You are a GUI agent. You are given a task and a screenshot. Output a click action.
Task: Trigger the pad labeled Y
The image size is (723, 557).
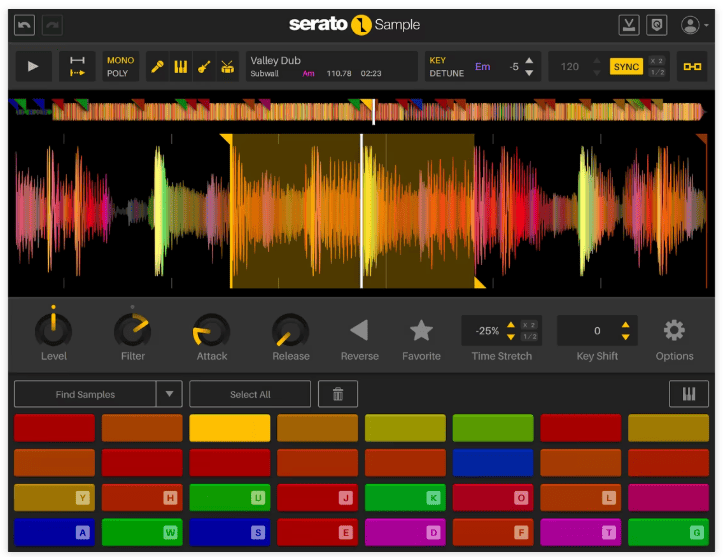point(54,498)
